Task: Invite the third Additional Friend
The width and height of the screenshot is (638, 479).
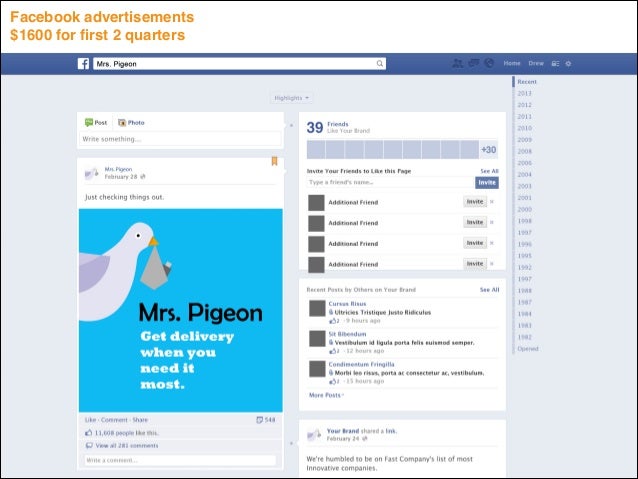Action: tap(475, 243)
